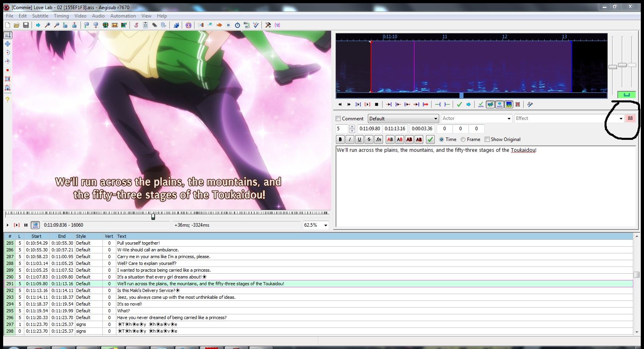Open the Automation menu
Viewport: 644px width, 349px height.
[x=123, y=16]
